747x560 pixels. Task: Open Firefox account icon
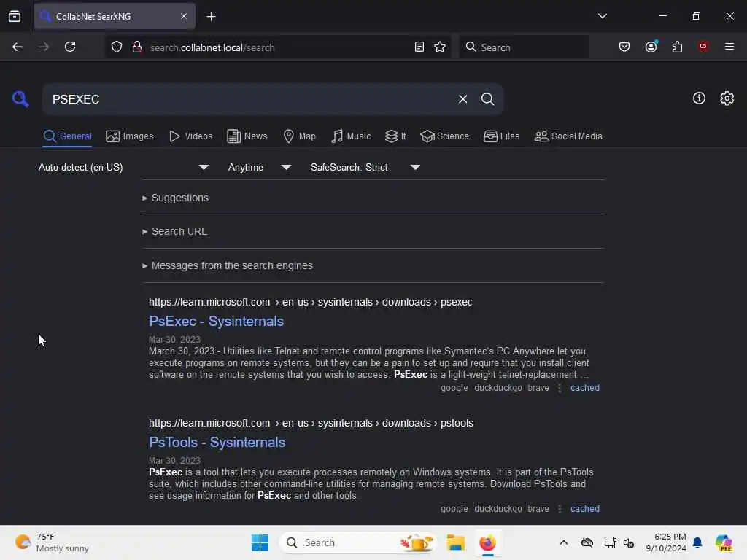point(651,47)
